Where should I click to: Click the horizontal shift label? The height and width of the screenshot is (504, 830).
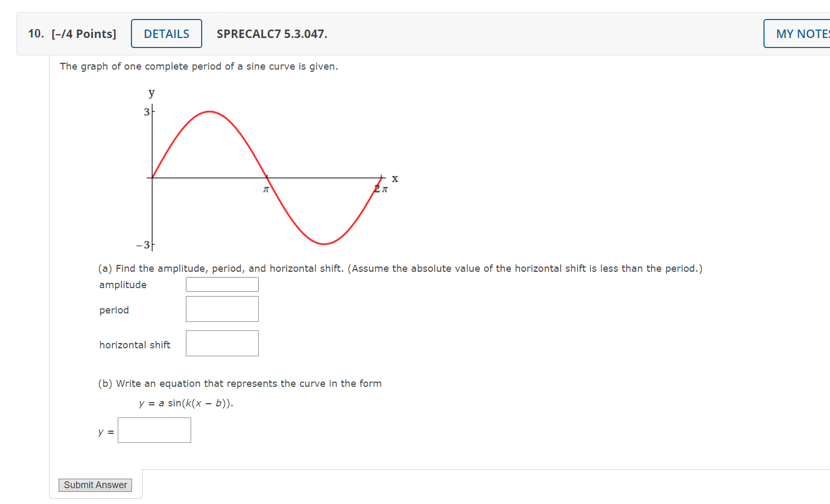pyautogui.click(x=135, y=345)
